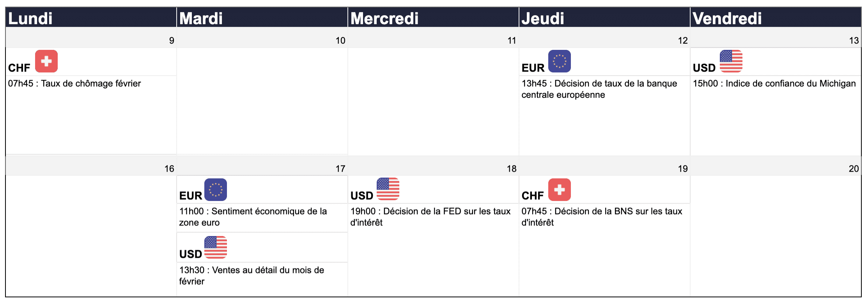
Task: Open the Taux de chômage février event
Action: (74, 83)
